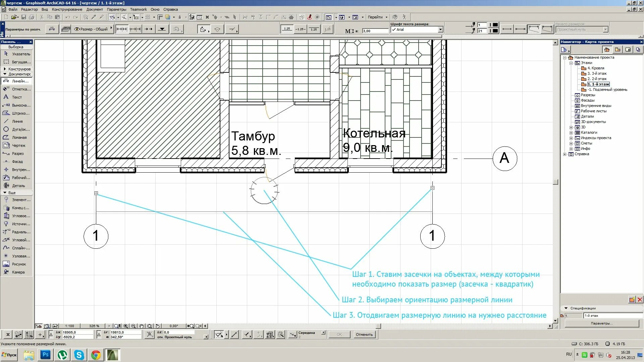Click the Print icon in toolbar

tap(32, 17)
